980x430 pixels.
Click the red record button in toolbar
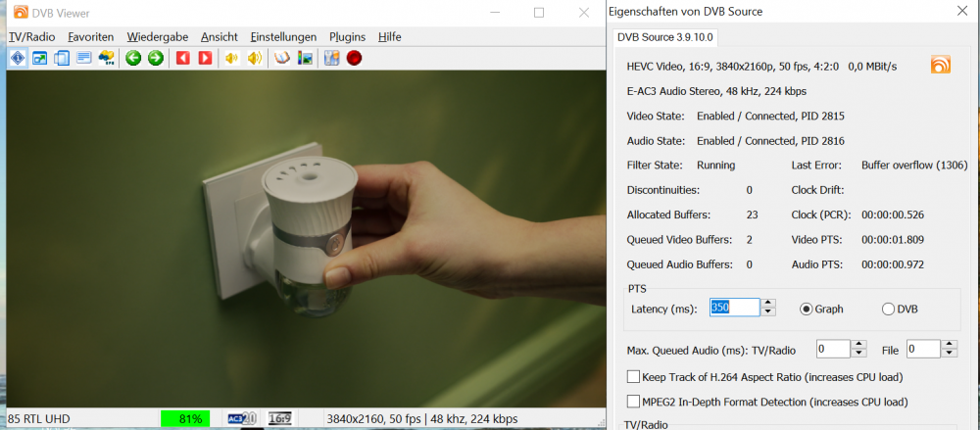tap(354, 58)
